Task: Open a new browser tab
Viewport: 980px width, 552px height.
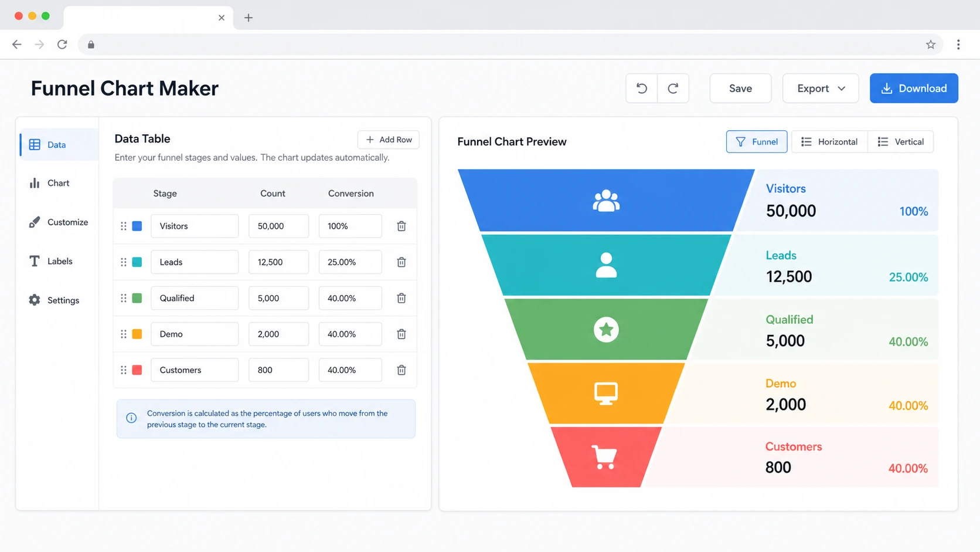Action: [249, 18]
